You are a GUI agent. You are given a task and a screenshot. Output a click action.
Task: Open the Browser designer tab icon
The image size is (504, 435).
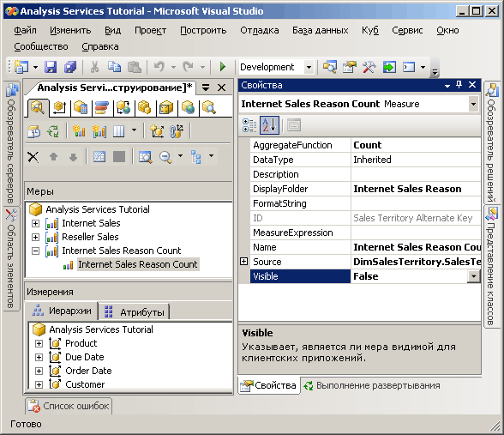pyautogui.click(x=209, y=107)
